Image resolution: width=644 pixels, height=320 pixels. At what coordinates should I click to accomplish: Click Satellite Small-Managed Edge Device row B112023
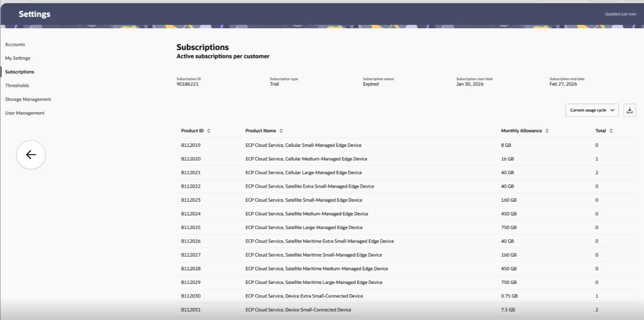(x=304, y=200)
